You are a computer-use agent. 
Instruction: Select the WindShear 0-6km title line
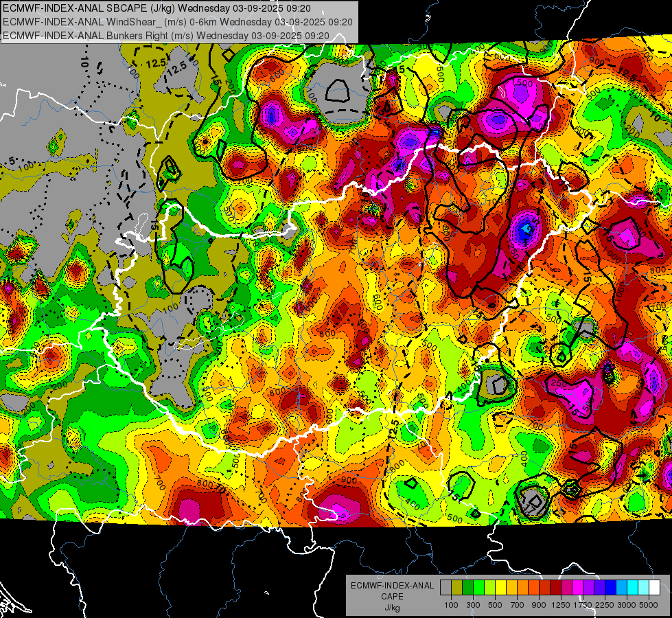tap(177, 22)
